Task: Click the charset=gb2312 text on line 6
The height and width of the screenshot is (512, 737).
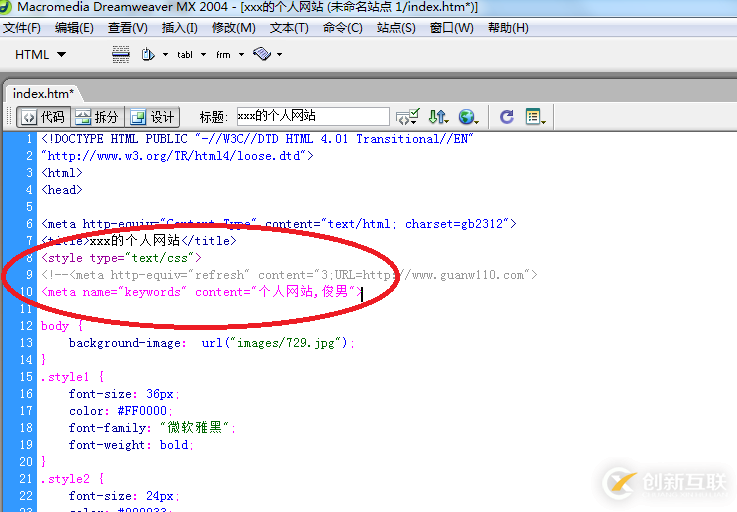Action: pos(454,224)
